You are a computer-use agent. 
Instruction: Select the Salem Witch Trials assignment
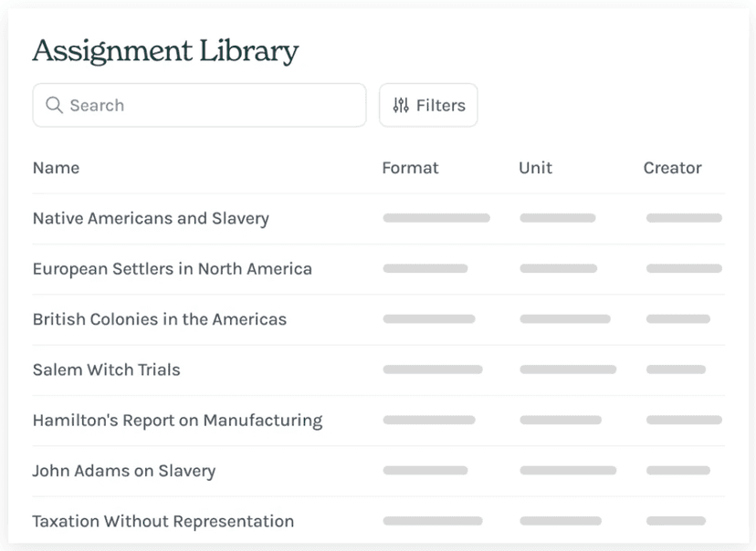pyautogui.click(x=106, y=370)
